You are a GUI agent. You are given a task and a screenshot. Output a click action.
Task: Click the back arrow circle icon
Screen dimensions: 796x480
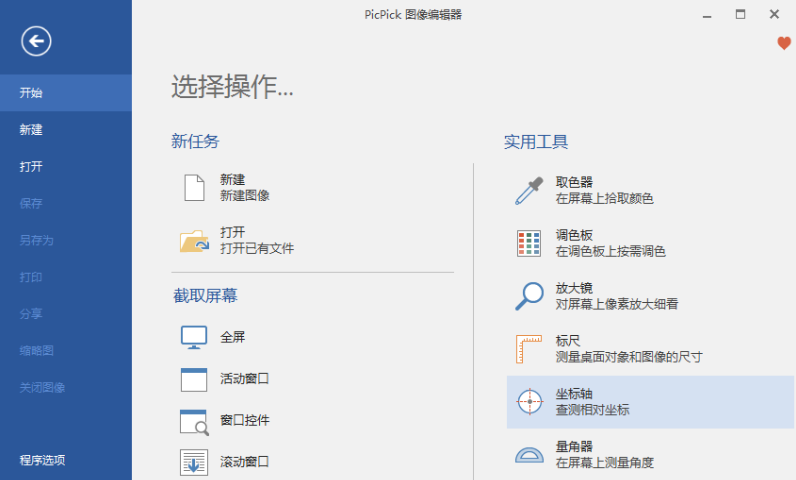pyautogui.click(x=36, y=41)
